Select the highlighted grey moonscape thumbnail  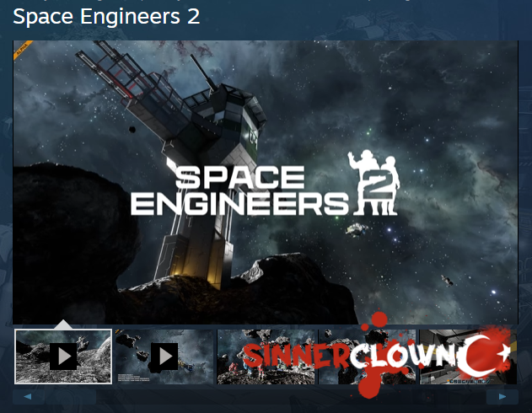coord(63,357)
